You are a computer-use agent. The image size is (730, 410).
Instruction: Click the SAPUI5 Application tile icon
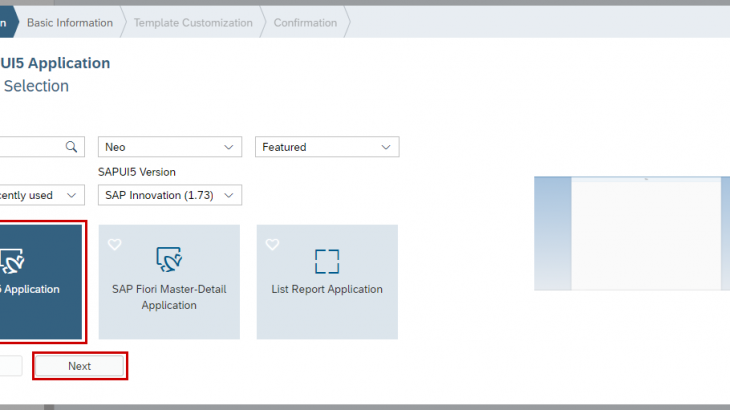pyautogui.click(x=12, y=261)
